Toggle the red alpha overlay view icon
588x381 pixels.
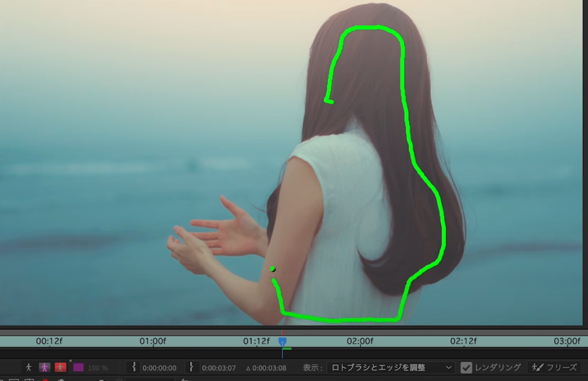(x=60, y=367)
